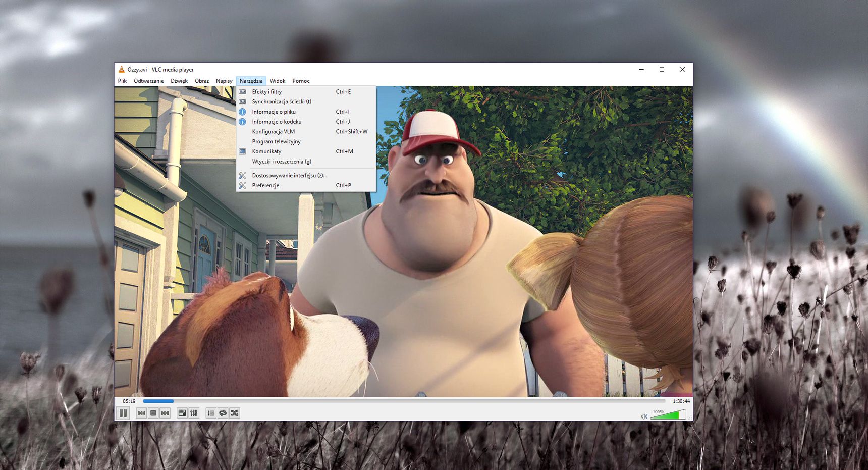Toggle shuffle random playback icon
This screenshot has height=470, width=868.
pyautogui.click(x=235, y=413)
